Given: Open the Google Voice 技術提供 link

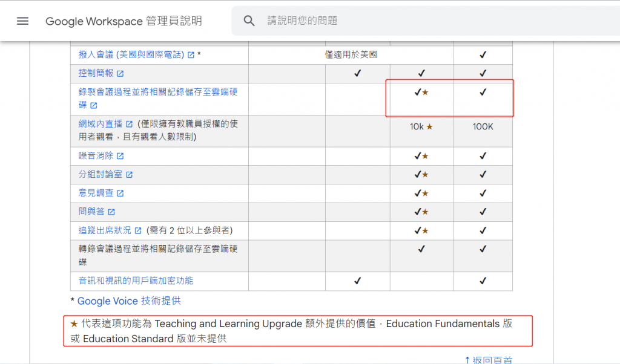Looking at the screenshot, I should 129,301.
